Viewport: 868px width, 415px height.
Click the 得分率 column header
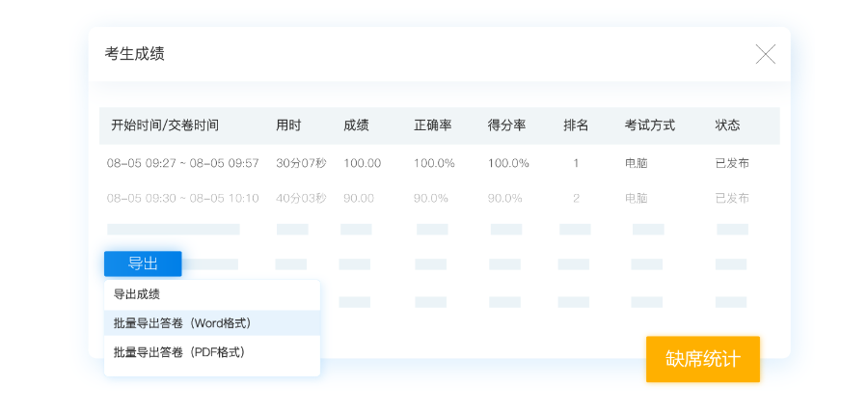[506, 125]
